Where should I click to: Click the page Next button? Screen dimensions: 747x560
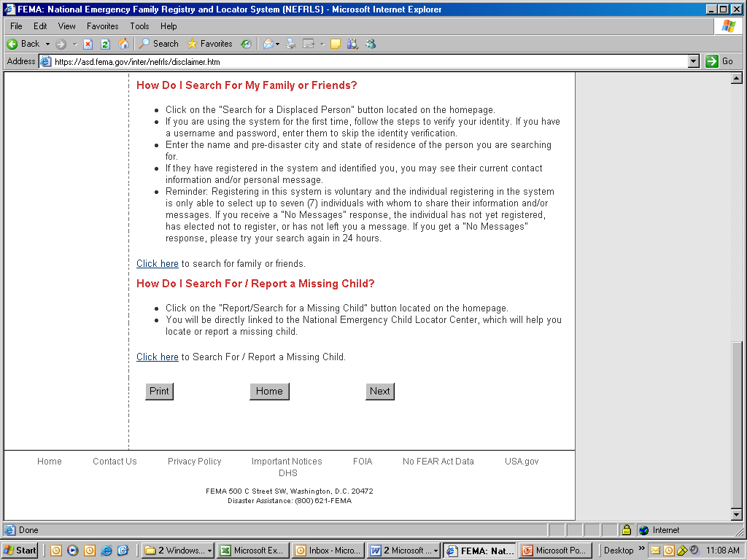tap(379, 392)
